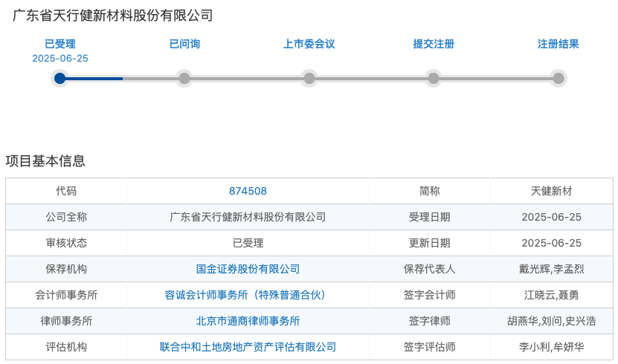Viewport: 618px width, 364px height.
Task: Click the 更新日期 label cell
Action: click(430, 243)
